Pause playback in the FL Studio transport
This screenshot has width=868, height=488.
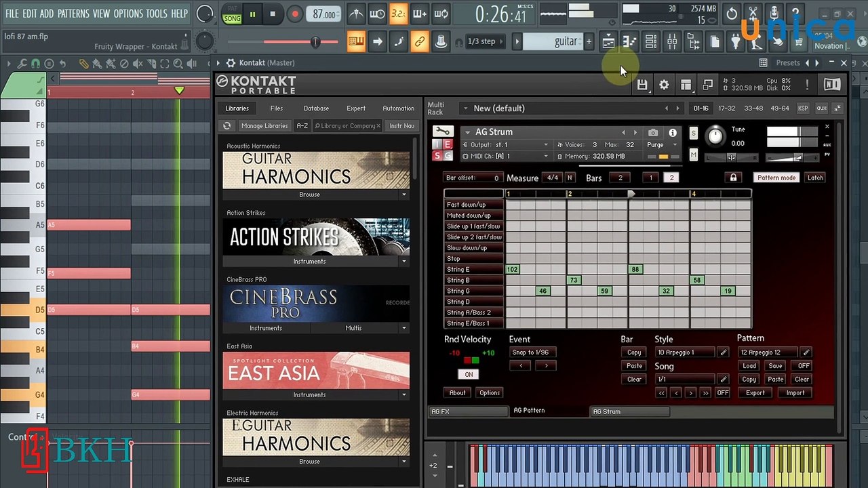click(252, 14)
